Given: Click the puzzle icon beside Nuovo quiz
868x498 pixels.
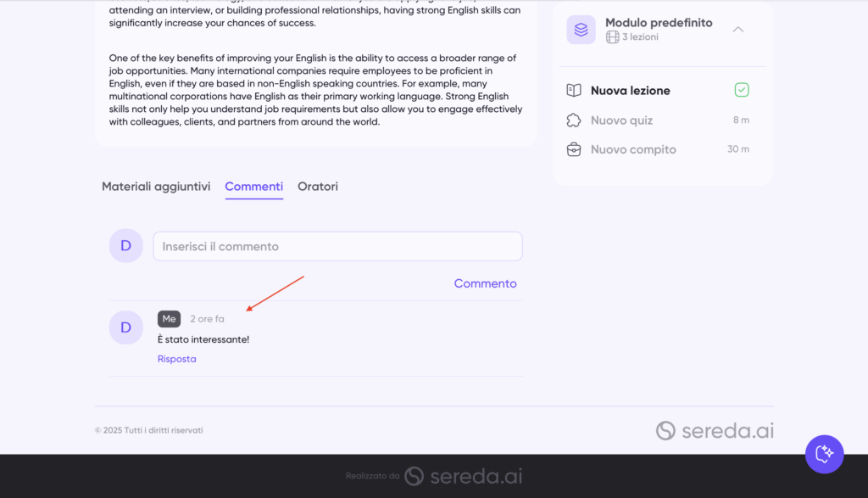Looking at the screenshot, I should [x=574, y=120].
